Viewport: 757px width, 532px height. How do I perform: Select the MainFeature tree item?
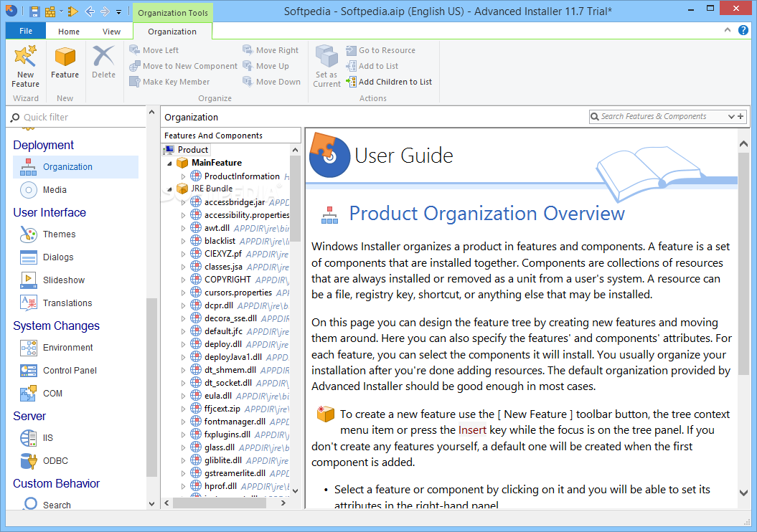tap(216, 163)
